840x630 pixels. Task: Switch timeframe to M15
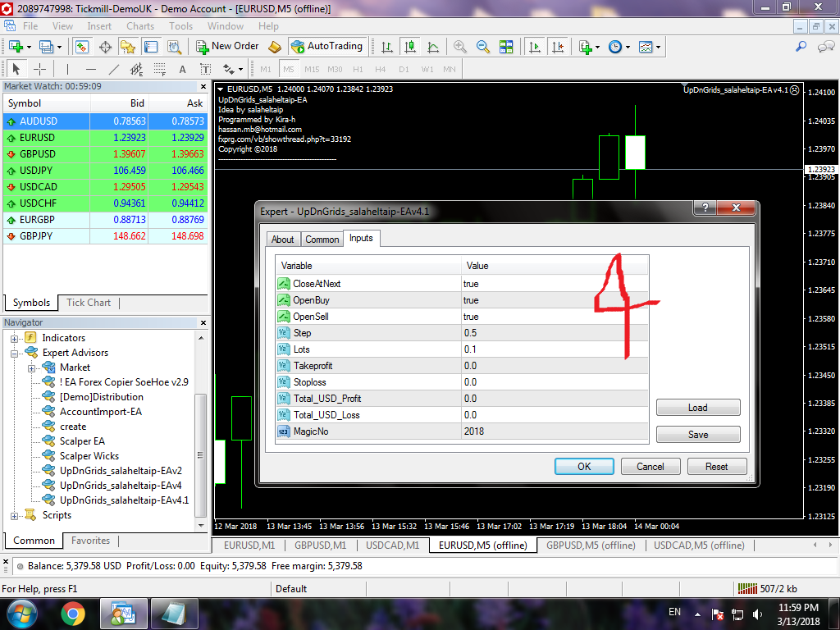coord(312,69)
